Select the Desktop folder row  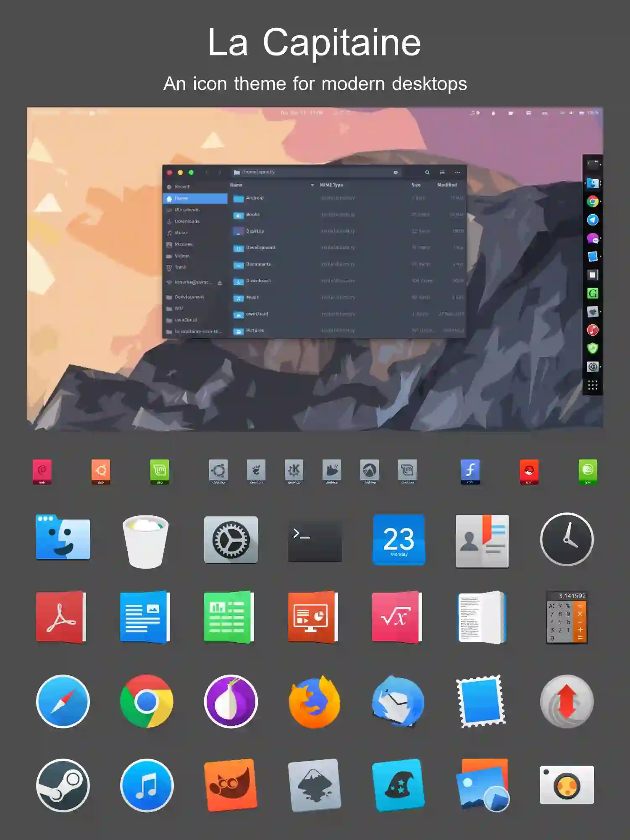[348, 231]
